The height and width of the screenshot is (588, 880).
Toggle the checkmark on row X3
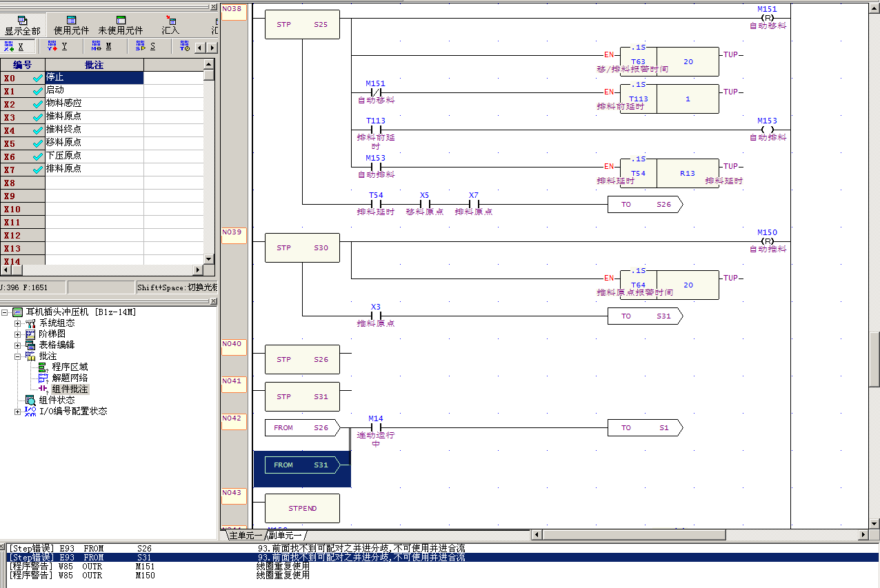tap(38, 117)
